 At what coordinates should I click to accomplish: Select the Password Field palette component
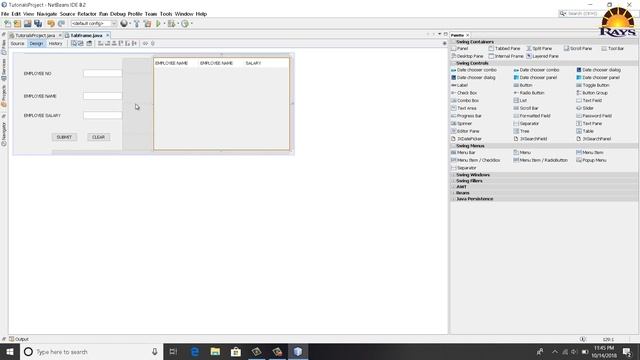[x=594, y=116]
